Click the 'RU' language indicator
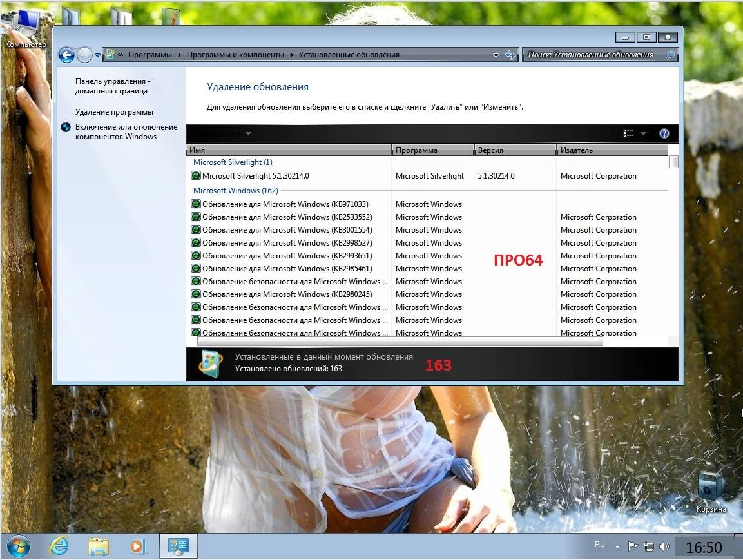743x560 pixels. click(600, 545)
